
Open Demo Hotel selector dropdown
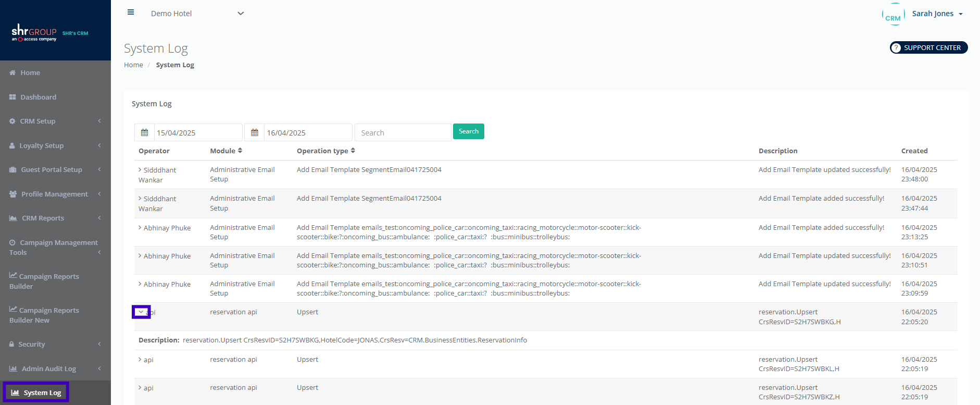(x=197, y=14)
